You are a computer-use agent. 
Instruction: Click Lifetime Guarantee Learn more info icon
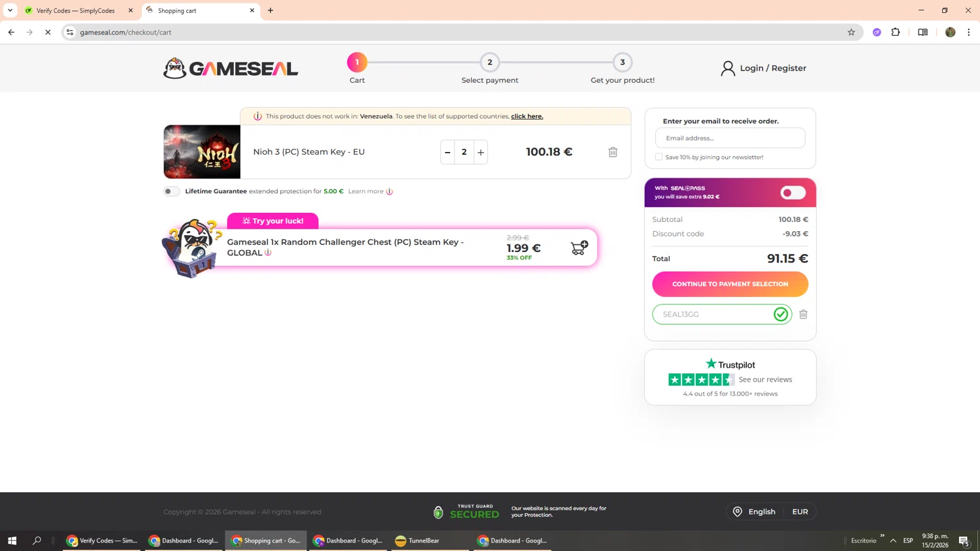click(389, 191)
